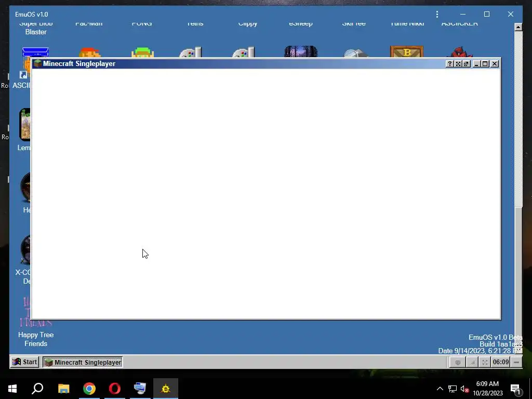Open Opera browser from Windows taskbar
Image resolution: width=532 pixels, height=399 pixels.
click(x=115, y=389)
